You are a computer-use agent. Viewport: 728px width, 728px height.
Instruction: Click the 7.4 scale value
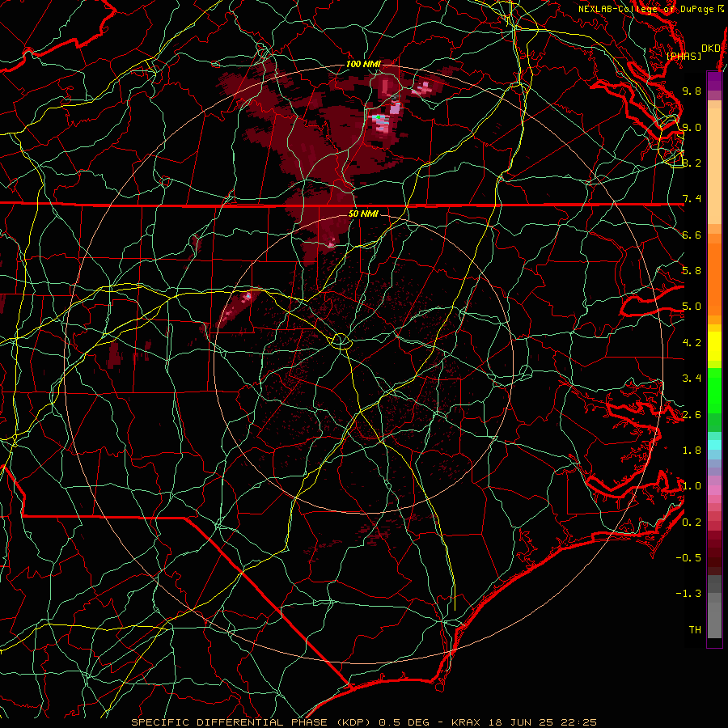tap(692, 199)
